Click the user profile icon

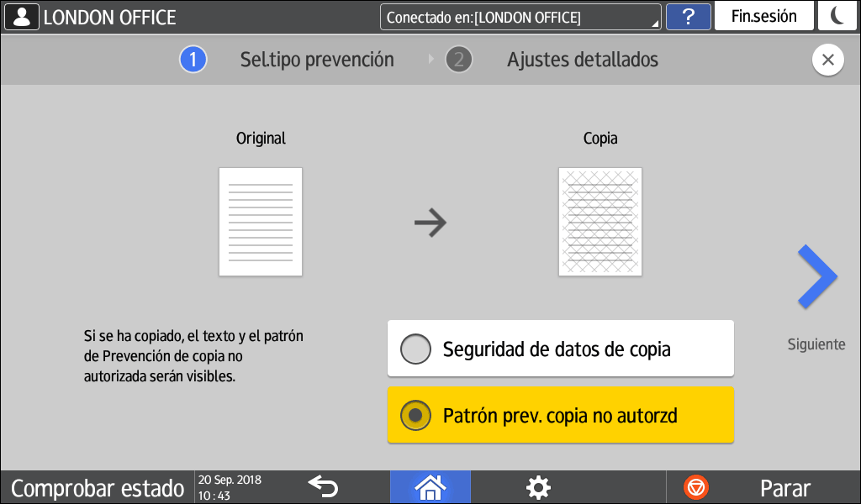tap(21, 17)
